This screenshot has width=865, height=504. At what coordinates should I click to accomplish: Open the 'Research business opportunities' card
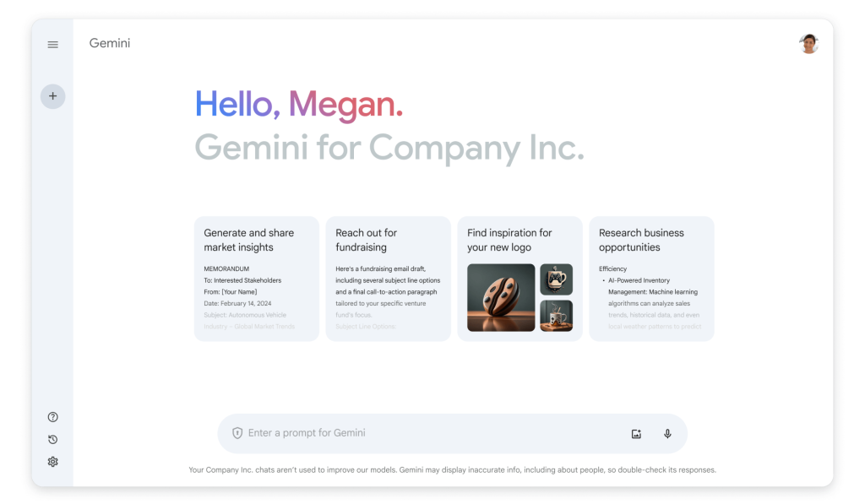click(651, 279)
